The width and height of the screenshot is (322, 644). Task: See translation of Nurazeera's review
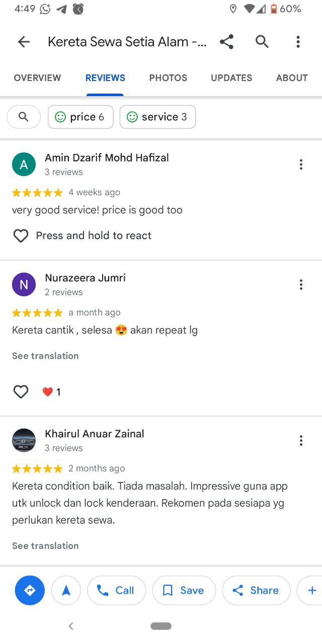(x=45, y=356)
